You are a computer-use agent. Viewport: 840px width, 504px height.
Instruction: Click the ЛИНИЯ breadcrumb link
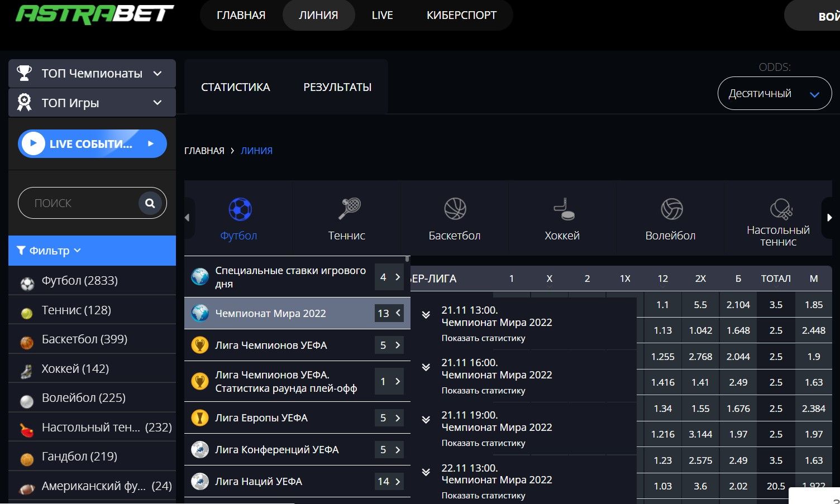point(256,151)
